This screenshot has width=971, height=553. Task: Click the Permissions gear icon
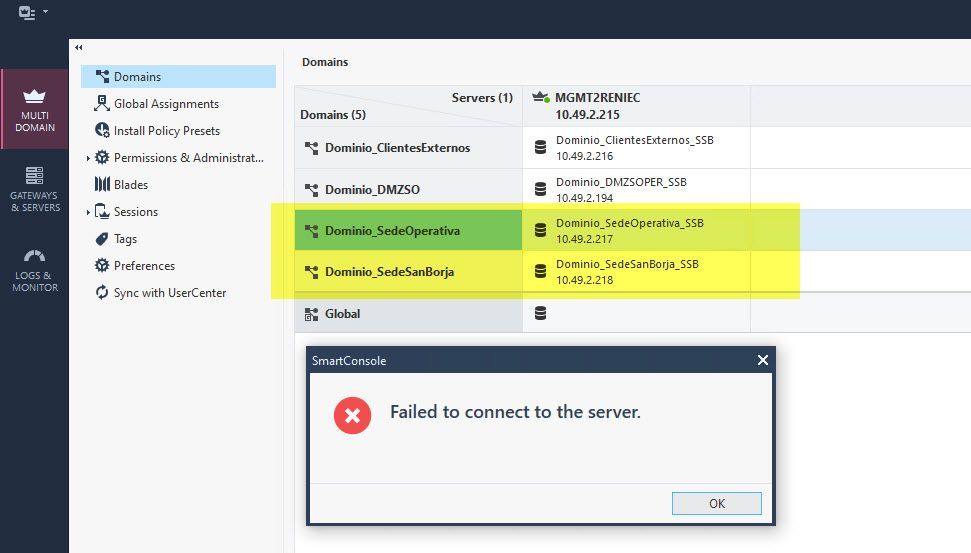[102, 157]
